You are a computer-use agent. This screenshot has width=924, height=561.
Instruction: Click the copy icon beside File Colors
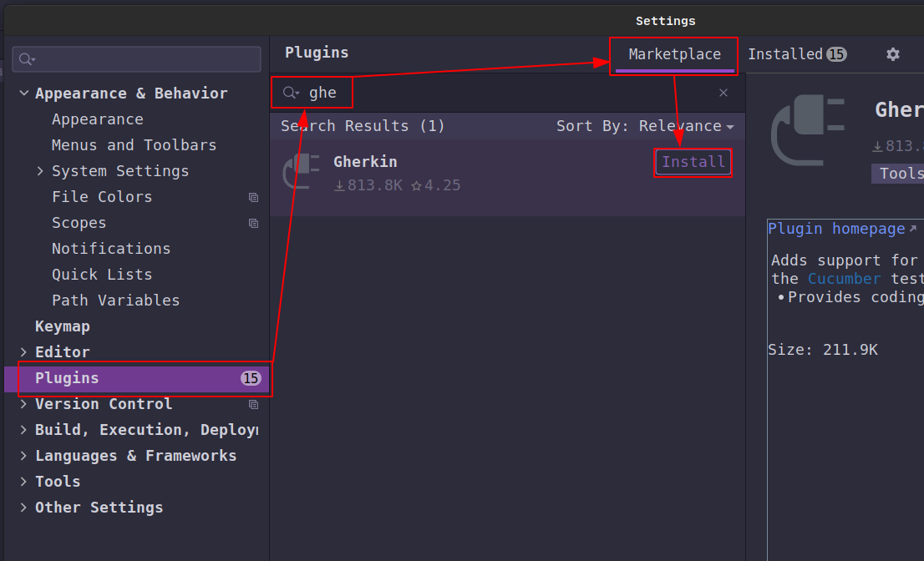(x=253, y=198)
